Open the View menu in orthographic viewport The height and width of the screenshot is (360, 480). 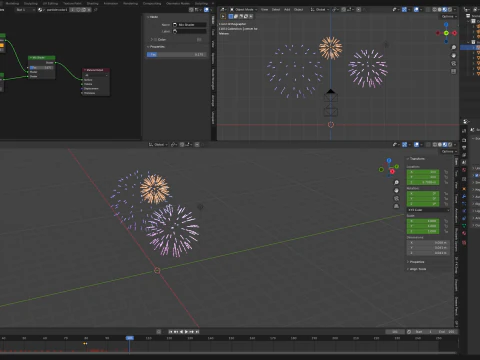pyautogui.click(x=265, y=10)
